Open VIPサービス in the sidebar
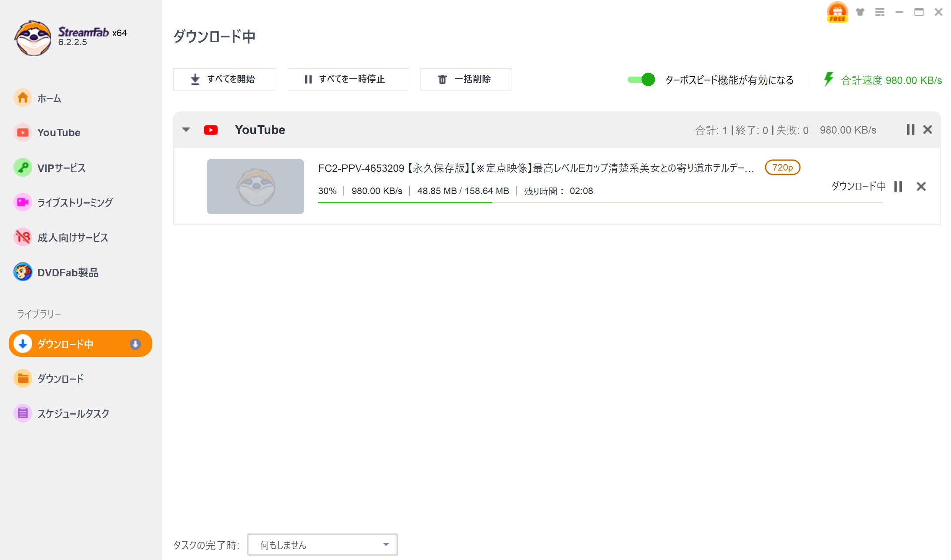 61,168
